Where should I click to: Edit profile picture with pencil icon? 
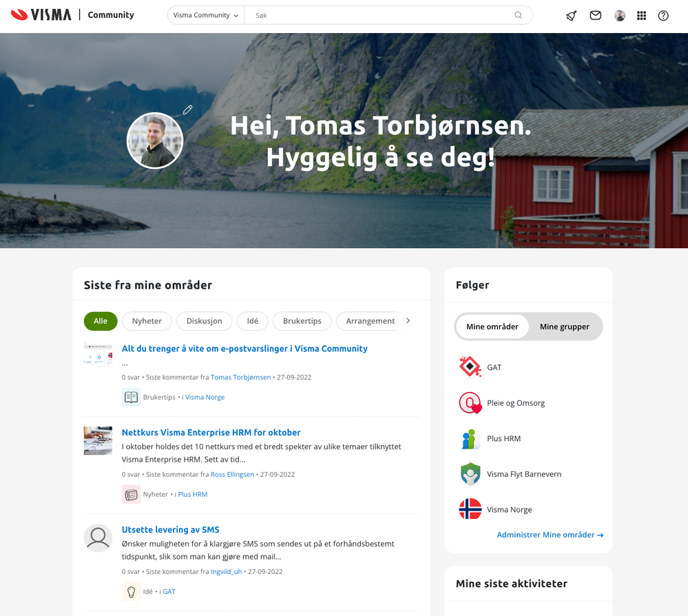pos(187,110)
